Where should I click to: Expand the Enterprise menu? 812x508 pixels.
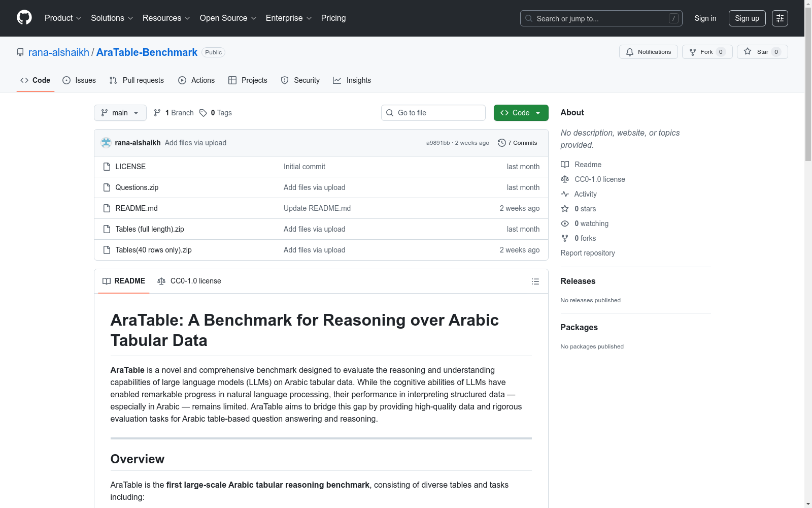pos(289,18)
